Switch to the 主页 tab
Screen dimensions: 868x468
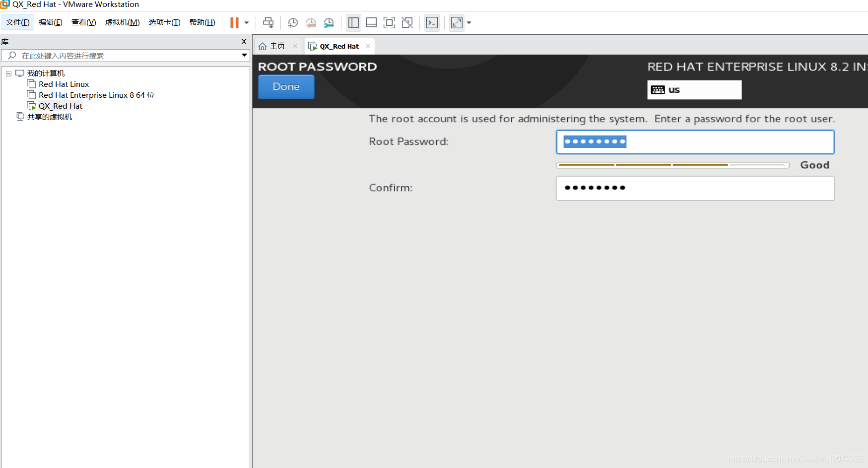pos(277,46)
